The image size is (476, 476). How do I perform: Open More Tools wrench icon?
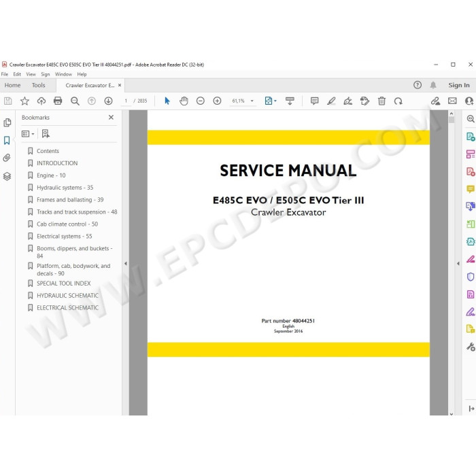(x=471, y=346)
